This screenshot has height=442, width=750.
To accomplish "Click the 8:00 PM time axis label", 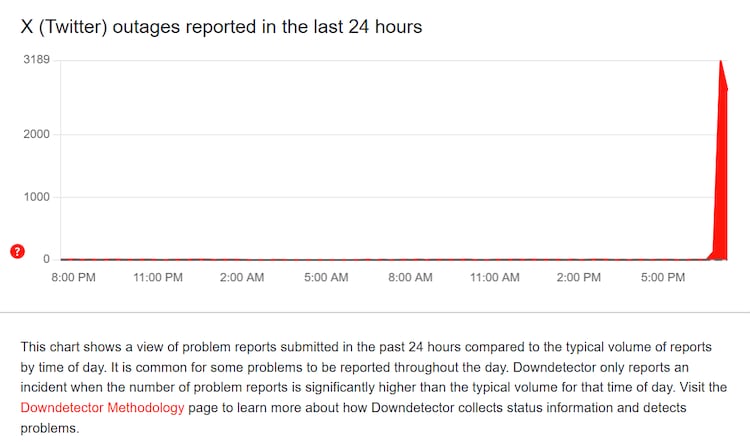I will tap(74, 277).
